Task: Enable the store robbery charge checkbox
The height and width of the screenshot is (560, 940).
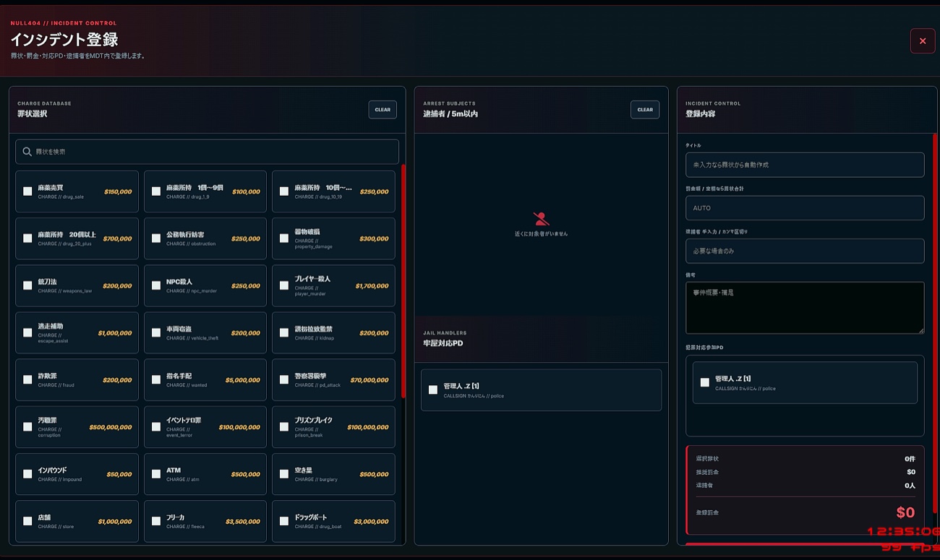Action: point(27,521)
